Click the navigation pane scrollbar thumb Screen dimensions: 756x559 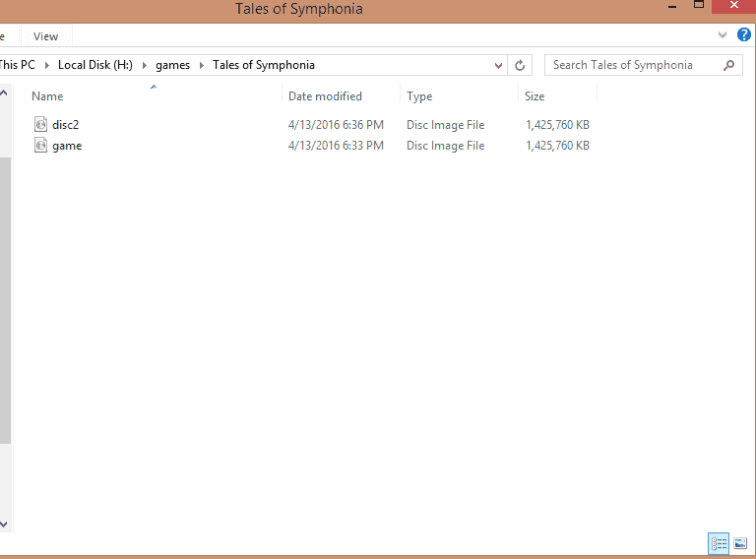tap(5, 300)
